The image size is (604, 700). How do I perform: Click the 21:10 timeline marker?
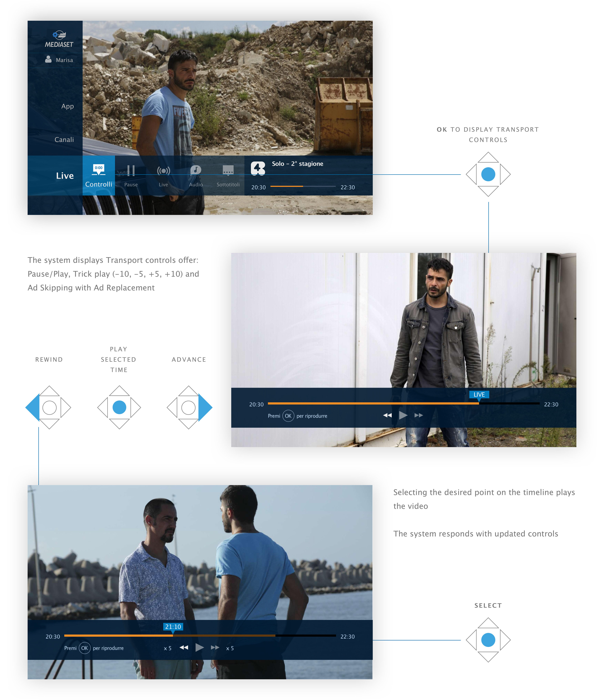(x=173, y=627)
